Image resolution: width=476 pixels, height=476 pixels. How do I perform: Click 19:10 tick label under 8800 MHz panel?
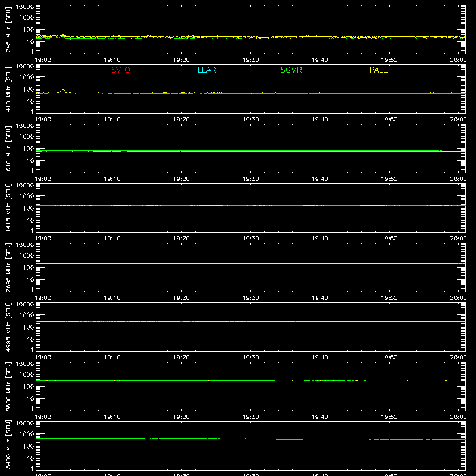click(x=112, y=417)
